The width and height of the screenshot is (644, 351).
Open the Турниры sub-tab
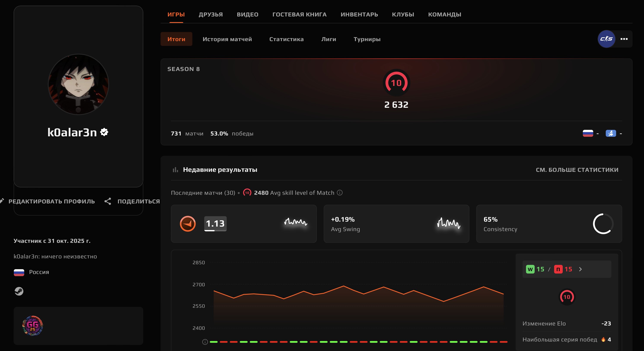click(x=367, y=39)
